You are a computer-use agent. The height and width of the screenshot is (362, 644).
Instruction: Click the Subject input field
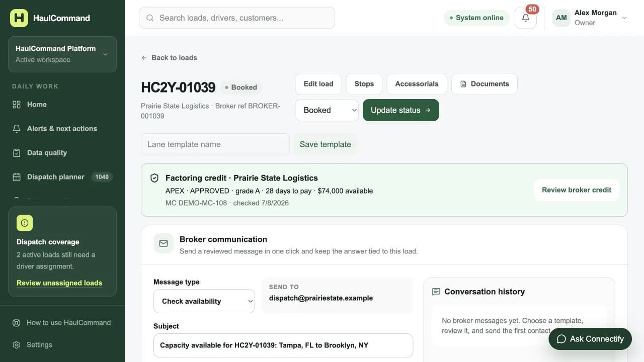pyautogui.click(x=283, y=345)
